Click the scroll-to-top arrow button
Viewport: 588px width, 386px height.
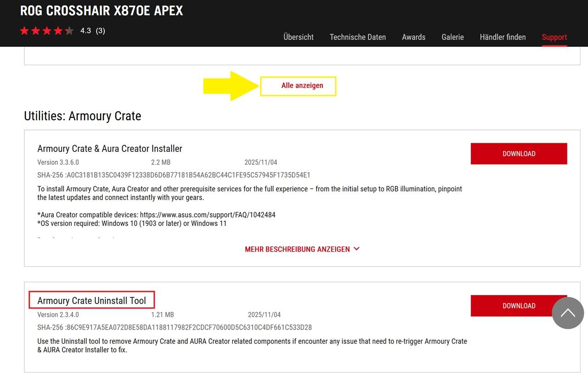coord(568,313)
